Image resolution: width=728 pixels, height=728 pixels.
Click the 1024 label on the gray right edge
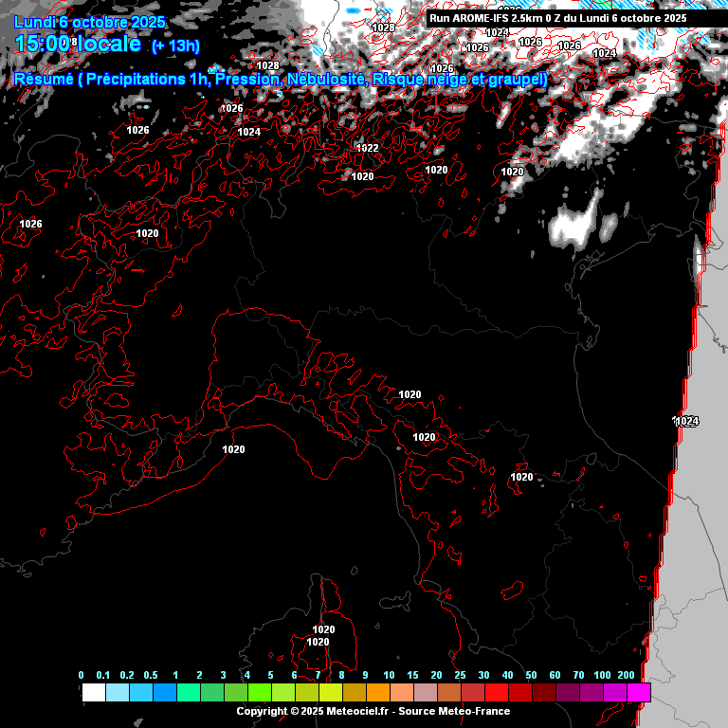tap(686, 421)
